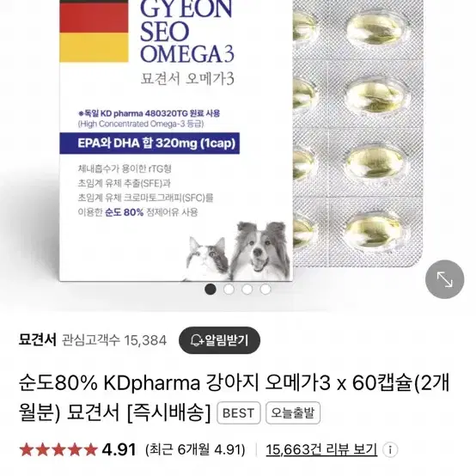Viewport: 476px width, 476px height.
Task: Select the second carousel dot indicator
Action: 229,290
